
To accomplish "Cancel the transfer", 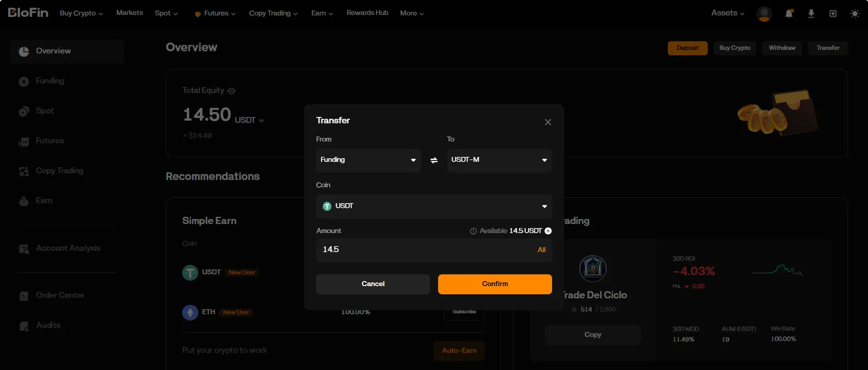I will (373, 284).
